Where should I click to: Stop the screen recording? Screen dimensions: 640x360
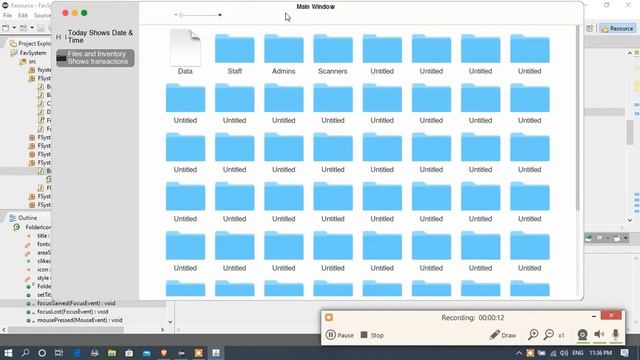pyautogui.click(x=372, y=335)
